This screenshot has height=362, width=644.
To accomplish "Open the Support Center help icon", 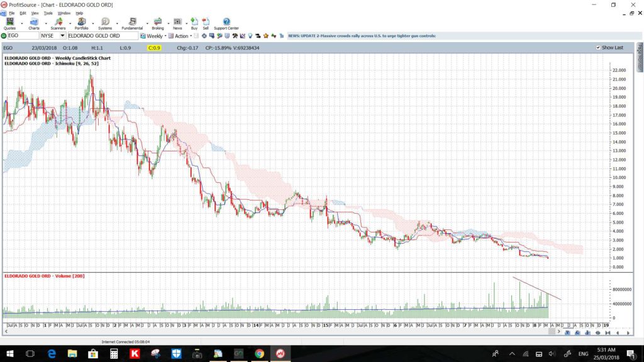I will click(226, 21).
